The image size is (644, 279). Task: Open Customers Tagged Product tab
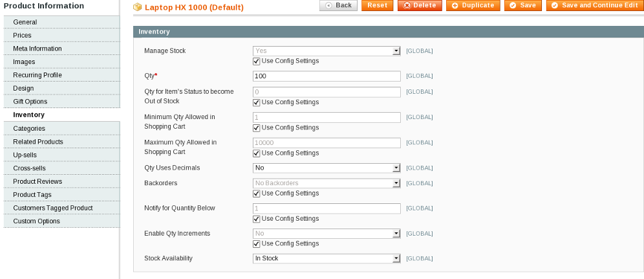point(61,208)
